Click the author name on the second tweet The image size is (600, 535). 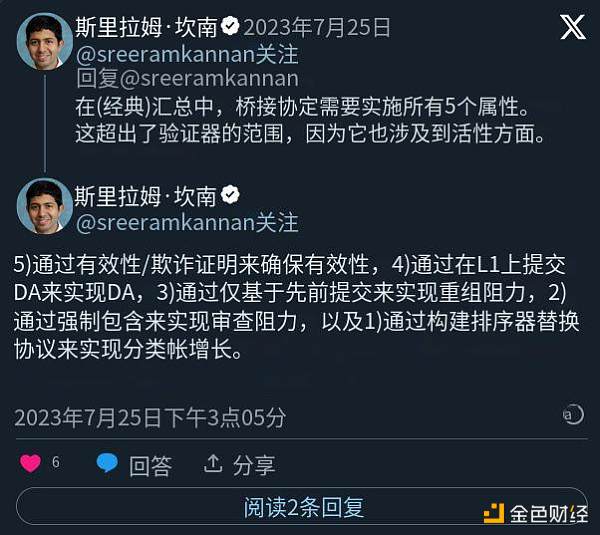pyautogui.click(x=146, y=194)
